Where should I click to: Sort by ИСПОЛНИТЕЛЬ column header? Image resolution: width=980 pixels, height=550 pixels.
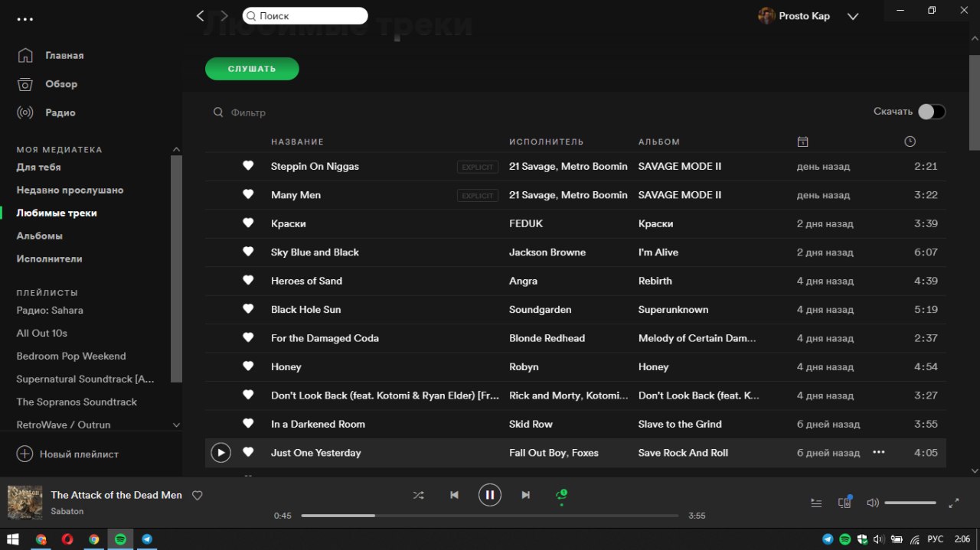[546, 142]
